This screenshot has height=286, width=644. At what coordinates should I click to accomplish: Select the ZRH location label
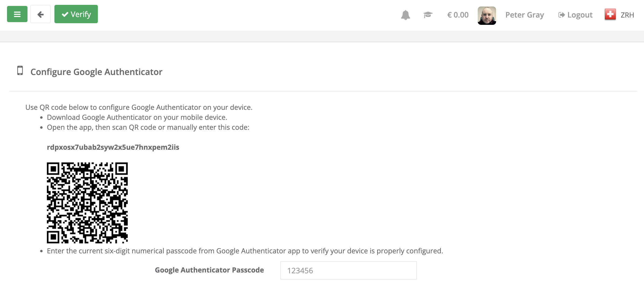627,15
